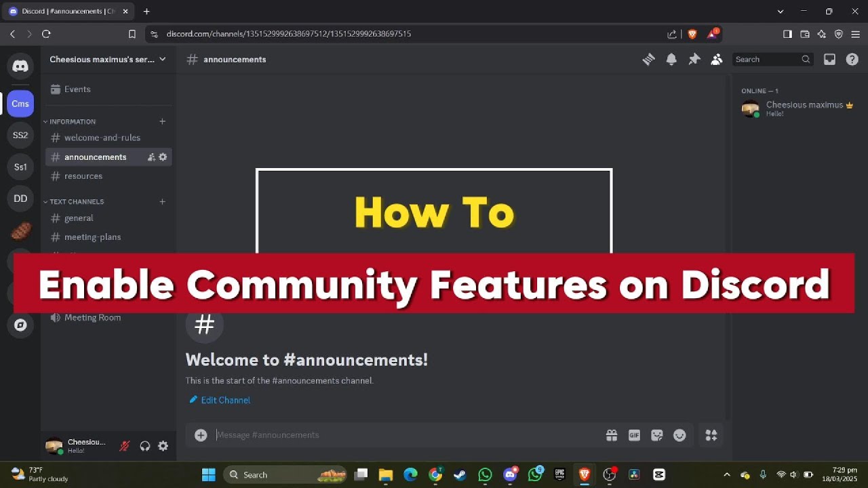Create invite for announcements channel
This screenshot has height=488, width=868.
pyautogui.click(x=151, y=157)
